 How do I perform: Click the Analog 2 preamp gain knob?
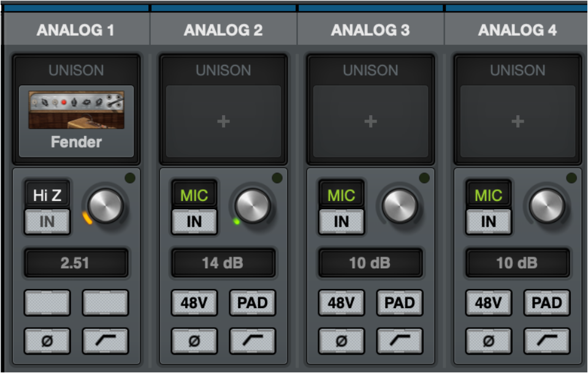253,205
